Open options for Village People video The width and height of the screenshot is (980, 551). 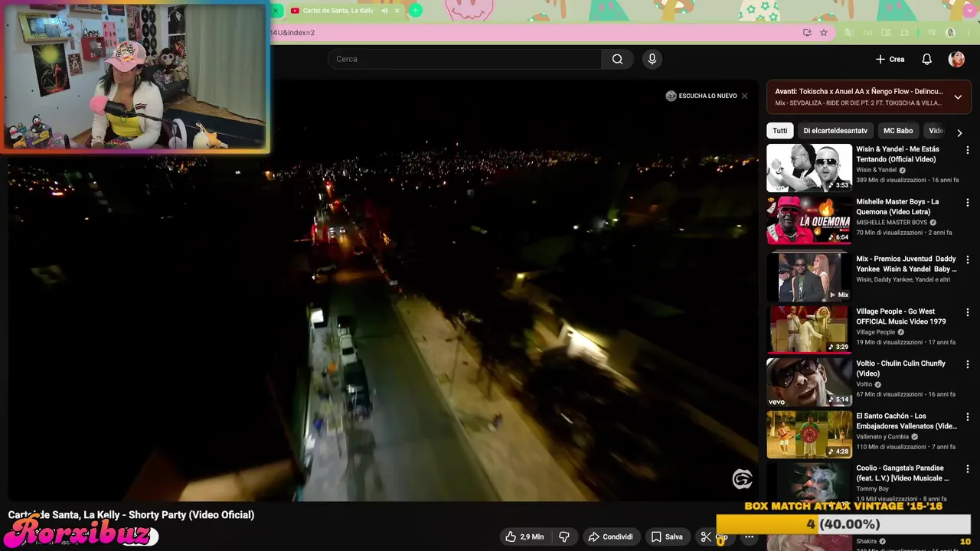pos(968,313)
